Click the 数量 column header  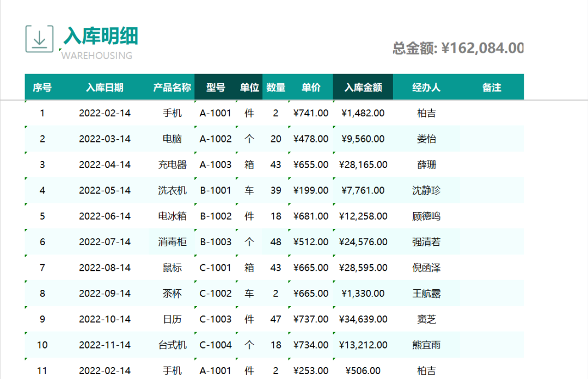click(x=275, y=87)
